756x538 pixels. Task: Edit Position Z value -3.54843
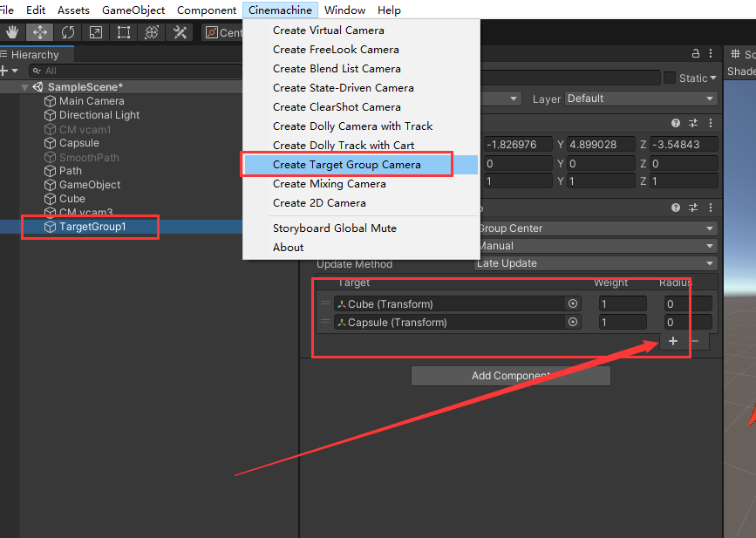[684, 144]
